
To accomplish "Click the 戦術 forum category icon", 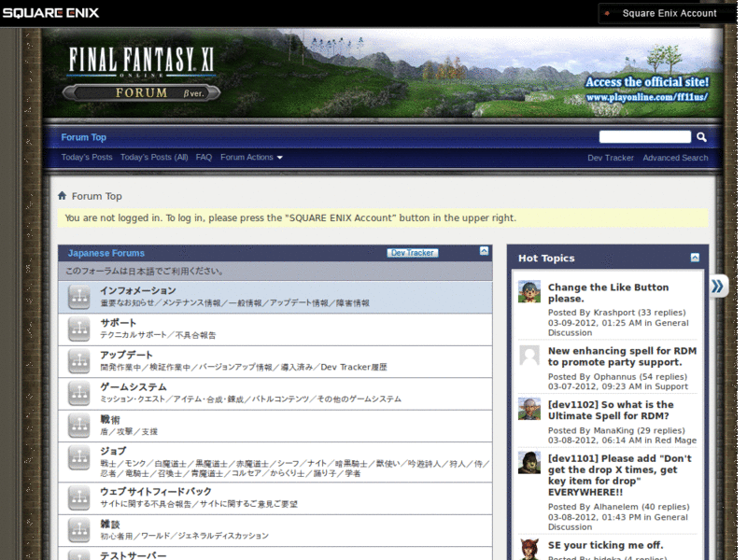I will (79, 425).
